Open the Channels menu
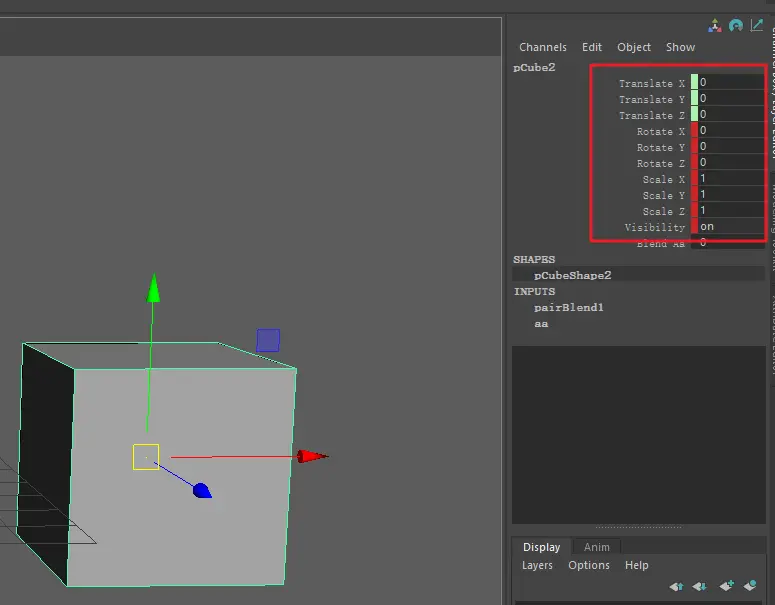Viewport: 775px width, 605px height. [x=542, y=47]
